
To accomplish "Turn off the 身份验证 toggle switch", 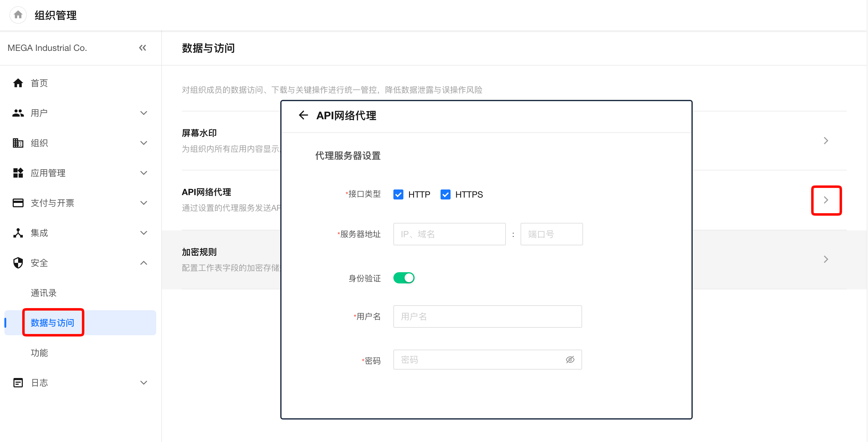I will pyautogui.click(x=404, y=278).
